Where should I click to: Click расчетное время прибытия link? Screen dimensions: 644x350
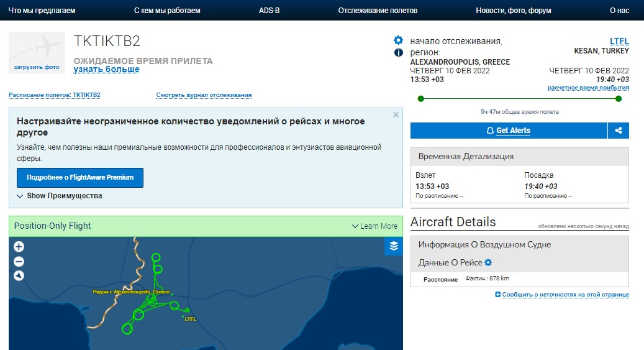point(588,88)
